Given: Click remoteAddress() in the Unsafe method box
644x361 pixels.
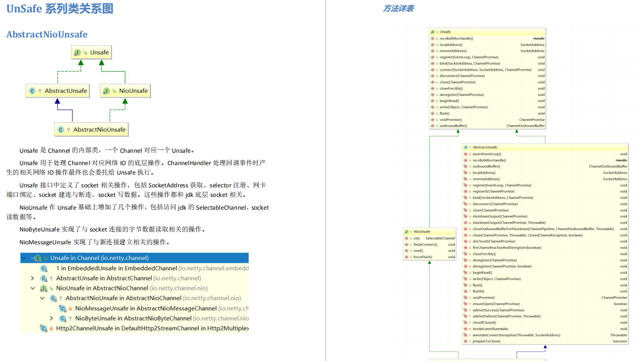Looking at the screenshot, I should pyautogui.click(x=453, y=51).
